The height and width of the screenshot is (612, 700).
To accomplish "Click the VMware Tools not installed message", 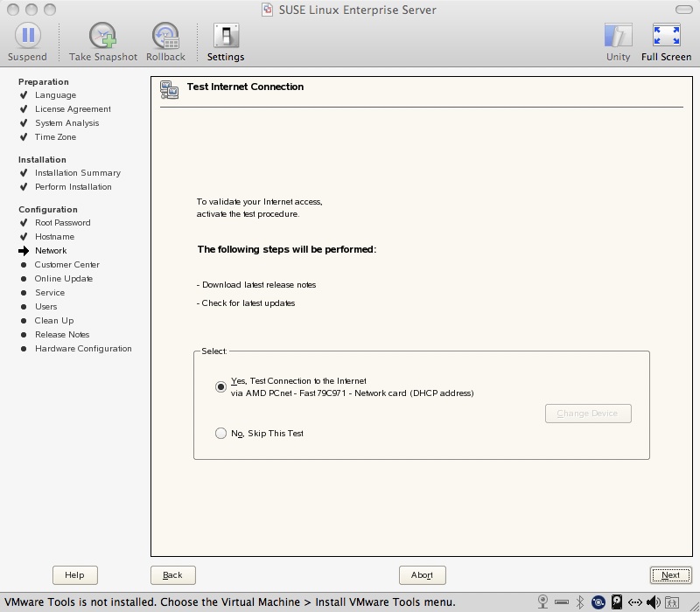I will click(x=230, y=602).
